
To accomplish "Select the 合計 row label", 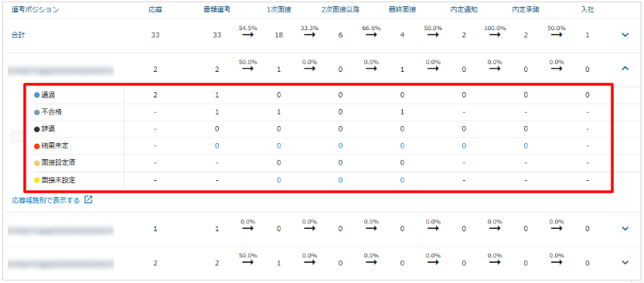I will point(18,36).
